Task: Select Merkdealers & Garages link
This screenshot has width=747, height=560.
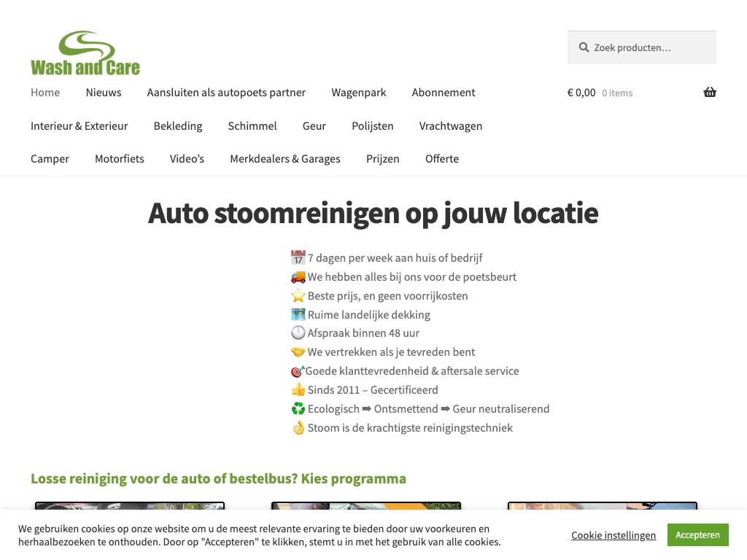Action: pyautogui.click(x=285, y=159)
